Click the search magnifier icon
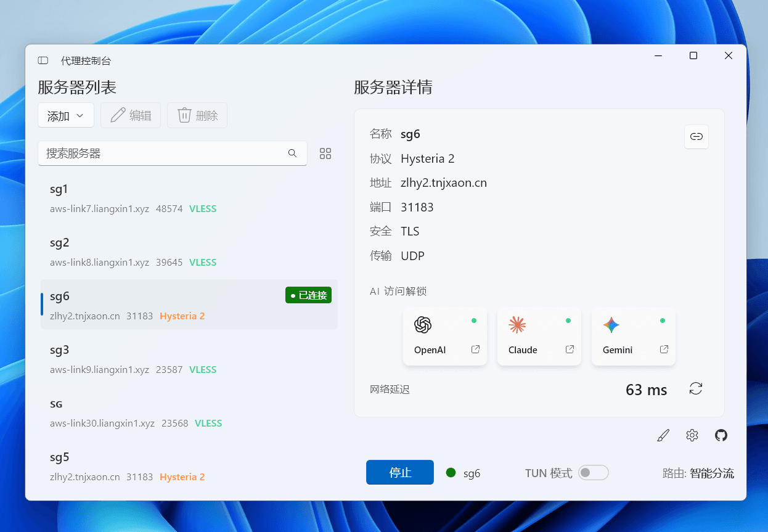 pyautogui.click(x=293, y=153)
